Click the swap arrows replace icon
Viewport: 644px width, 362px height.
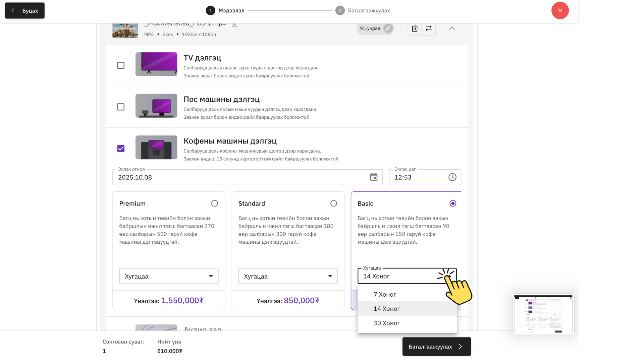click(429, 28)
